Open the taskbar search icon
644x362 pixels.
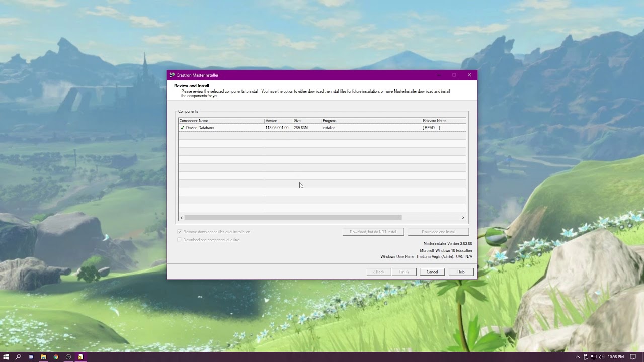[19, 357]
